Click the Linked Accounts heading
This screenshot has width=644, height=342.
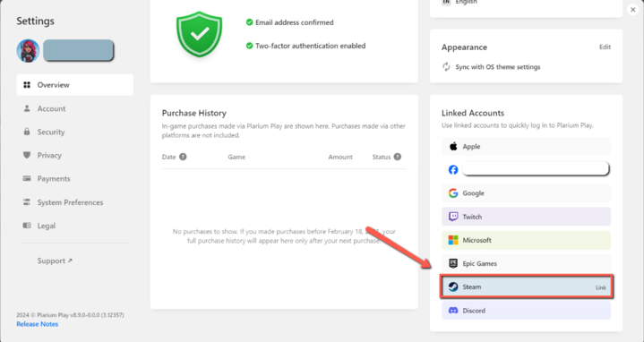[x=473, y=113]
